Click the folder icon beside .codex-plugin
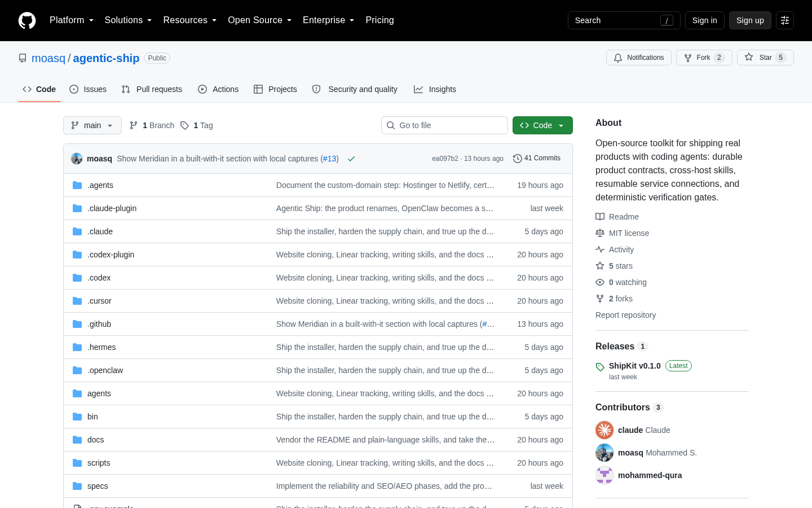 click(x=77, y=255)
